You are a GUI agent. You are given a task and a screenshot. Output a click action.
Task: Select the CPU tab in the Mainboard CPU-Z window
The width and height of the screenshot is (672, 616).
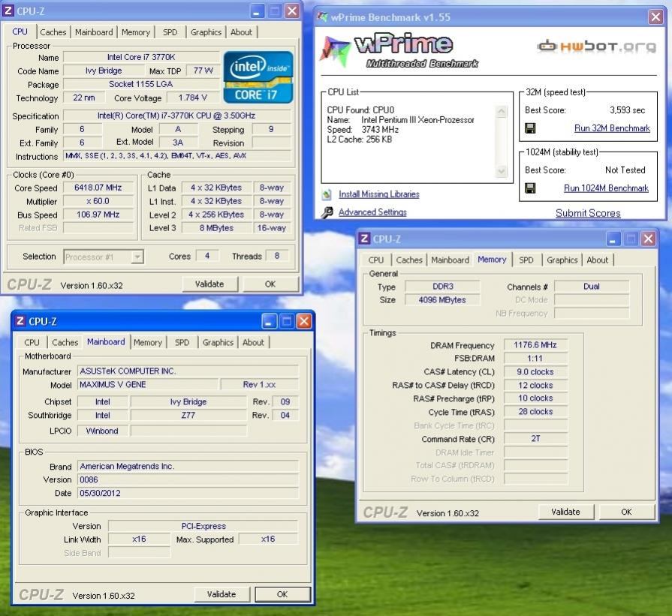[x=32, y=342]
